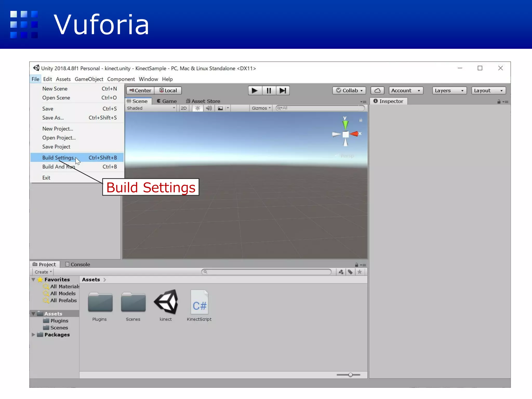The image size is (532, 399).
Task: Open the Layout dropdown
Action: (x=489, y=90)
